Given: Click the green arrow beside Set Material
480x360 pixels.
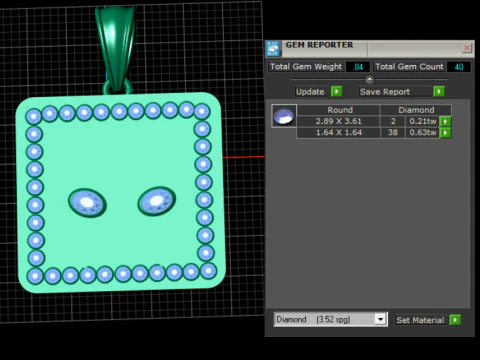Looking at the screenshot, I should click(x=455, y=320).
